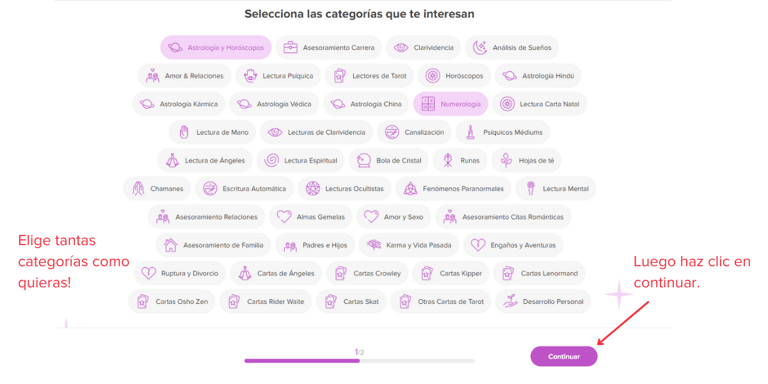Click the rune icon on Runas chip
Viewport: 768px width, 384px height.
(448, 161)
